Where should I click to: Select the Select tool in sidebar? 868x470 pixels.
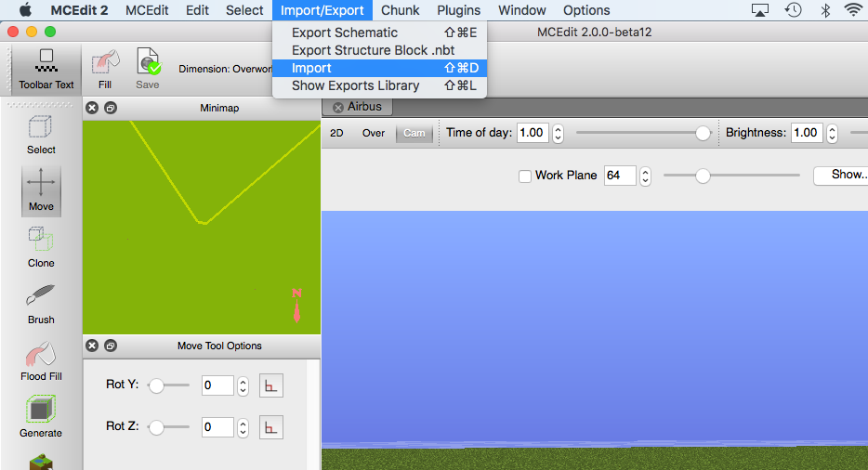pyautogui.click(x=41, y=135)
